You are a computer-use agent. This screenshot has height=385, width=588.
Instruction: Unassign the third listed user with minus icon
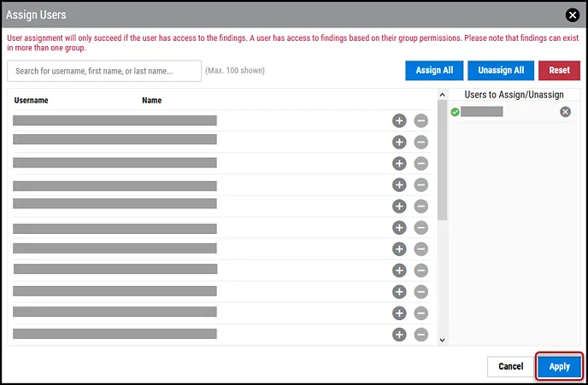click(420, 163)
